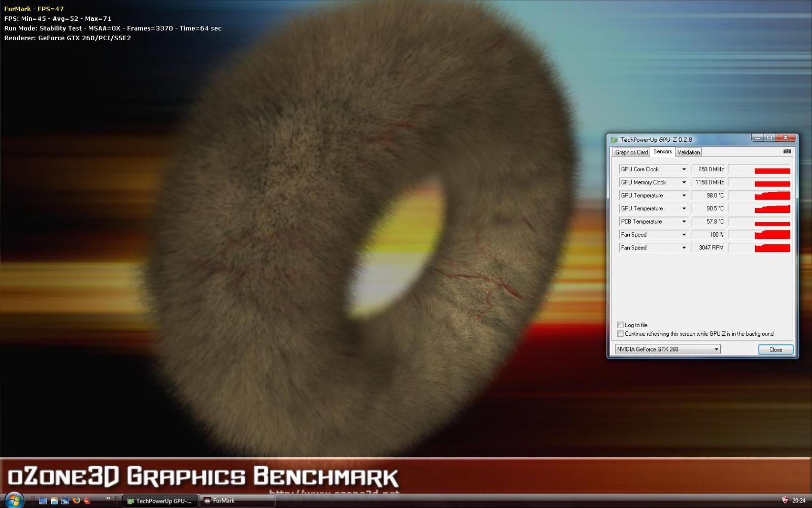
Task: Click the red shield tray icon
Action: (785, 500)
